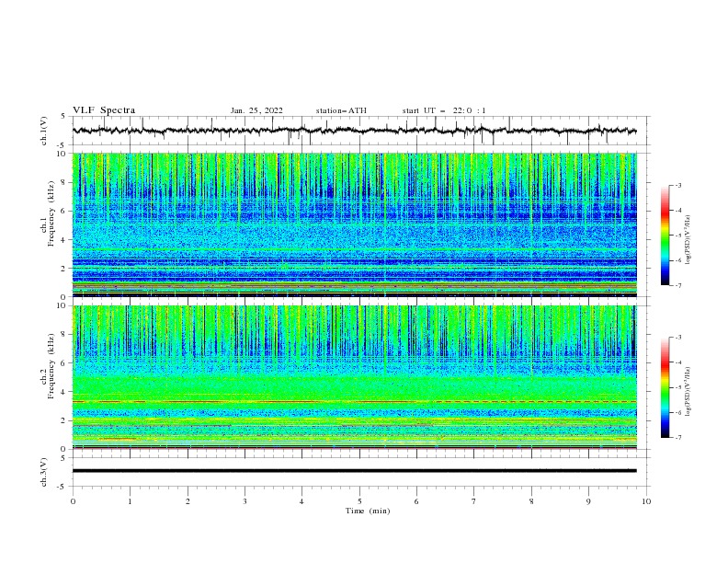Click the "ch.1(V)" waveform axis label
Viewport: 728px width, 563px height.
coord(44,131)
